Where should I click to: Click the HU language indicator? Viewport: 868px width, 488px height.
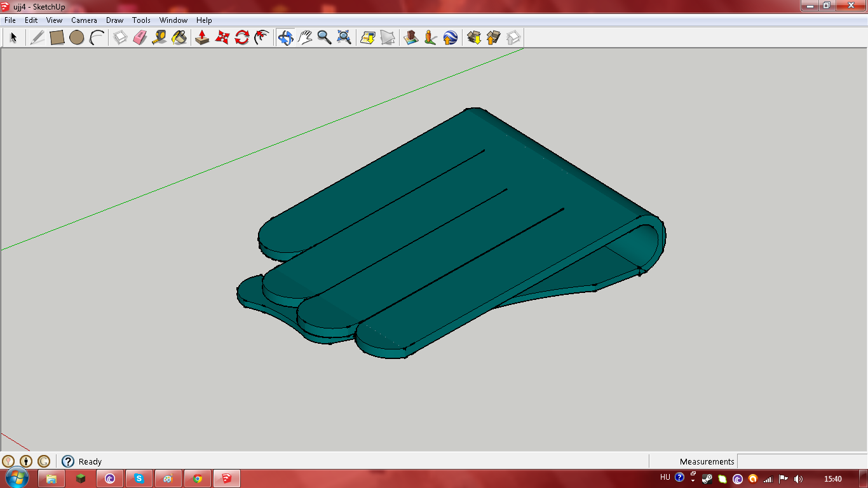click(665, 478)
